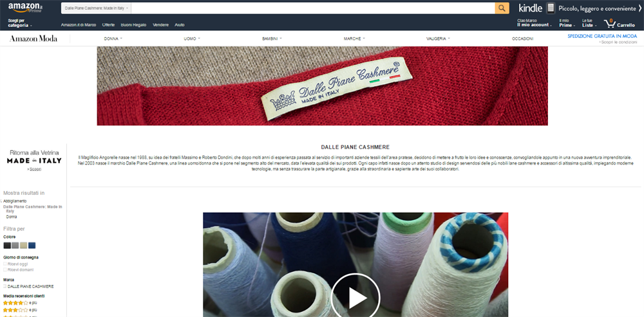Click into the search input field
Screen dimensions: 644x317
click(x=313, y=8)
